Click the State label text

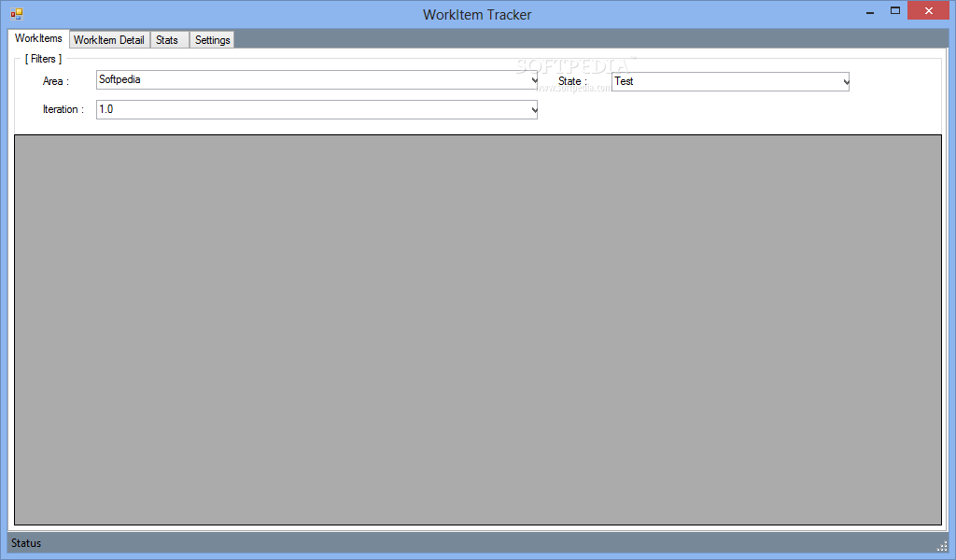click(572, 81)
